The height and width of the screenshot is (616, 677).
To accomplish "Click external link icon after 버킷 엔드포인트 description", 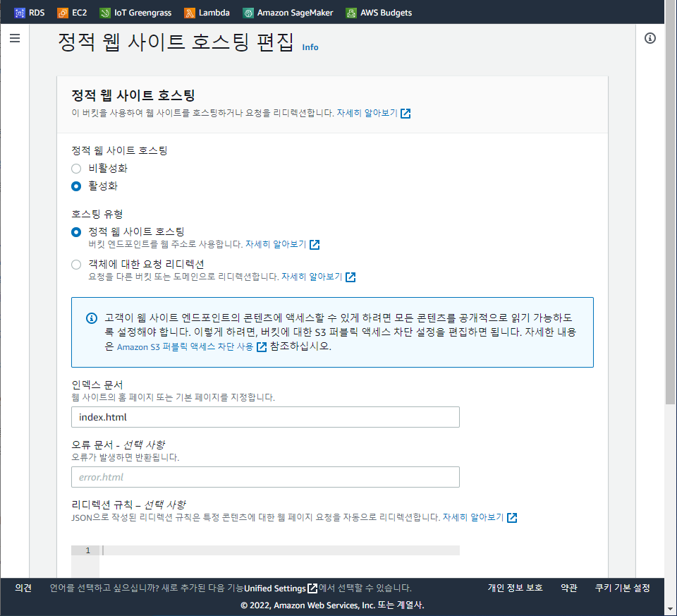I will (315, 245).
